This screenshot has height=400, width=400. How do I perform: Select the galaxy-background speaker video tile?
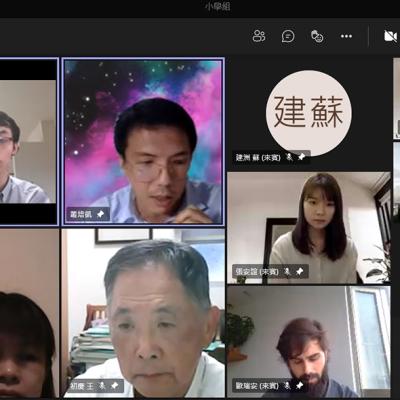click(143, 142)
